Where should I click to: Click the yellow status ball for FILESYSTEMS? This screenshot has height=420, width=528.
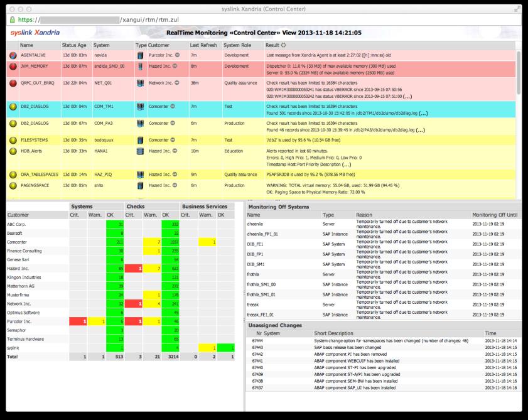tap(13, 140)
